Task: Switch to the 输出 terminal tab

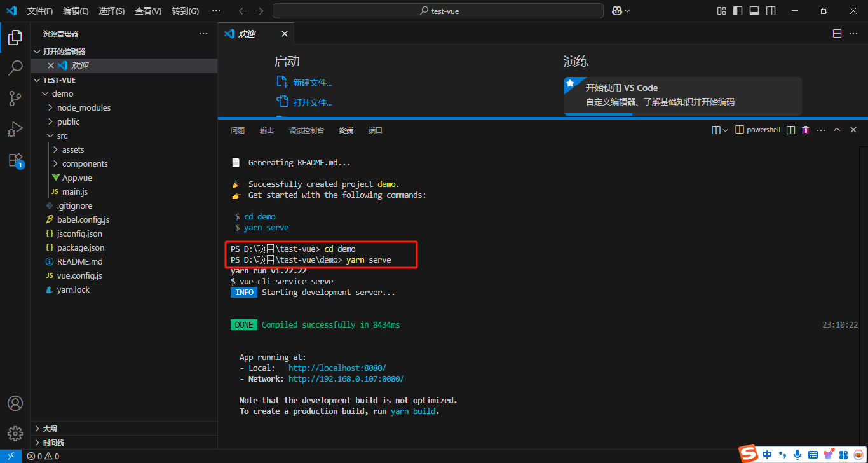Action: coord(266,130)
